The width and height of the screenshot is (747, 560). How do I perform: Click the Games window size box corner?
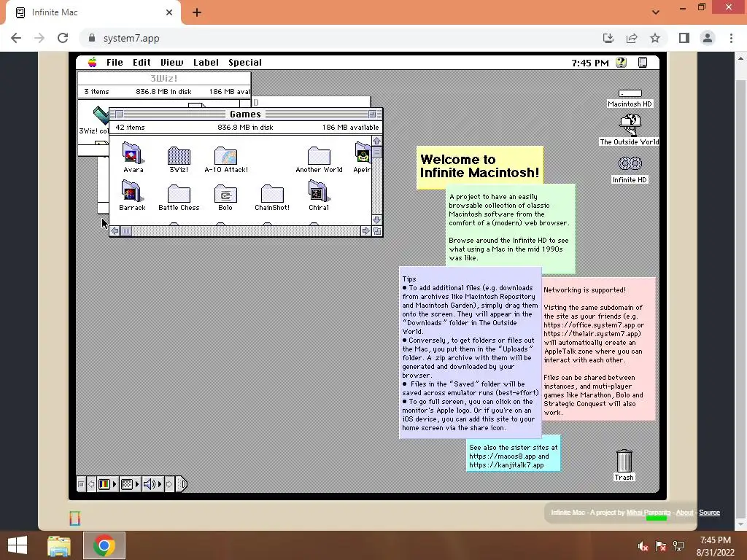[377, 231]
